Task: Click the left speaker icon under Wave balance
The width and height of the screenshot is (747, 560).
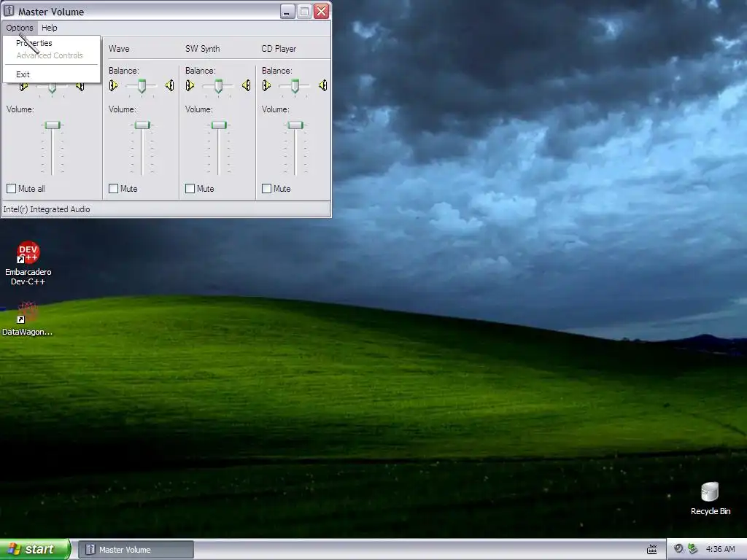Action: tap(113, 85)
